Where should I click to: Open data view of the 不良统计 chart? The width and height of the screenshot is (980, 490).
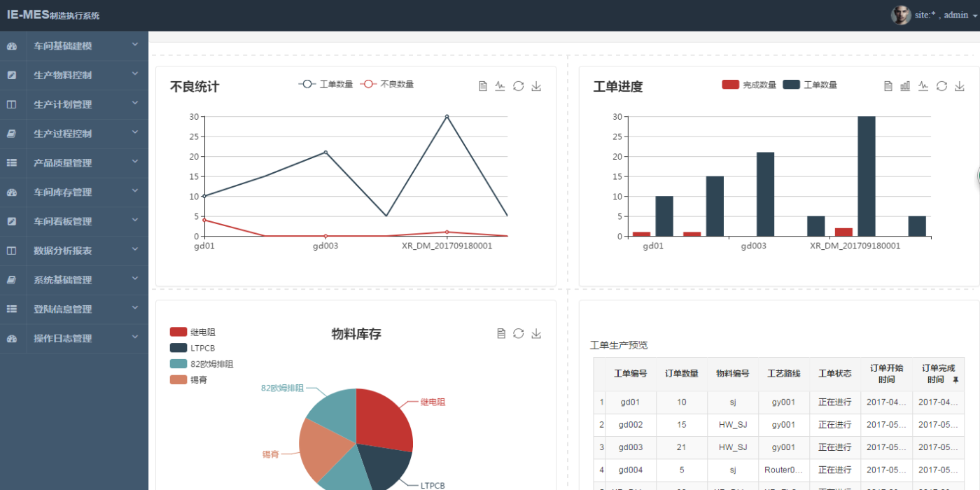(x=482, y=86)
